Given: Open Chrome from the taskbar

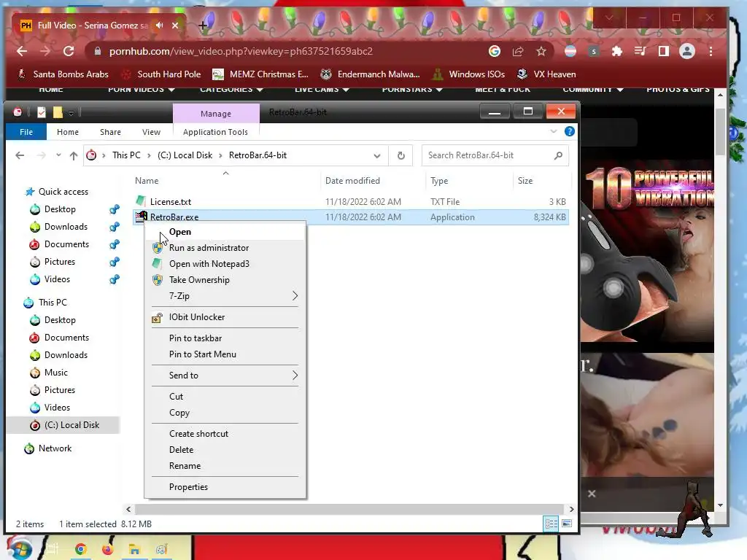Looking at the screenshot, I should (x=80, y=549).
